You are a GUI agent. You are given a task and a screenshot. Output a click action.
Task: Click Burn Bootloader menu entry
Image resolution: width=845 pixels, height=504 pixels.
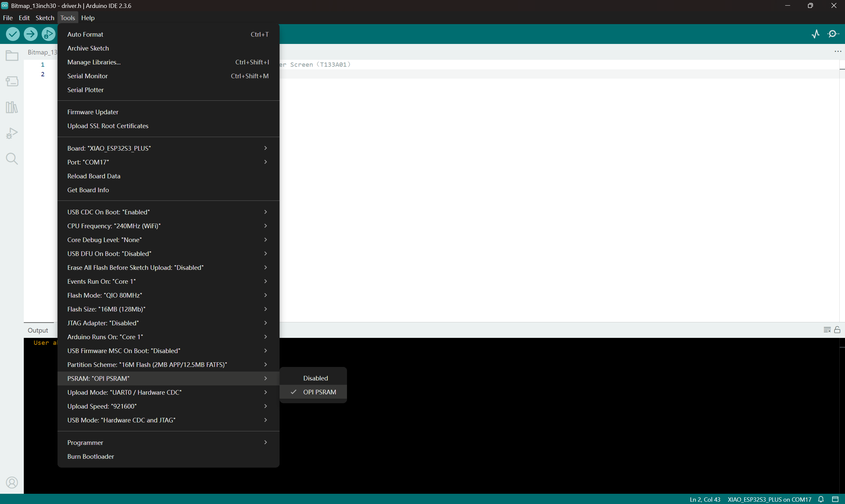point(91,456)
